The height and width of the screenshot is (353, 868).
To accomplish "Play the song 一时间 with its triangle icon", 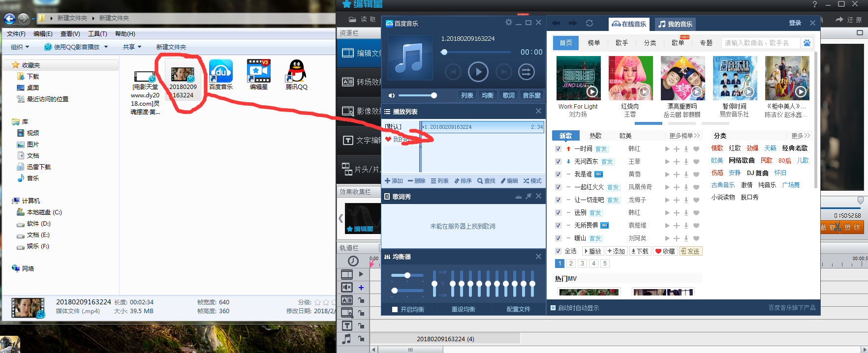I will tap(667, 149).
